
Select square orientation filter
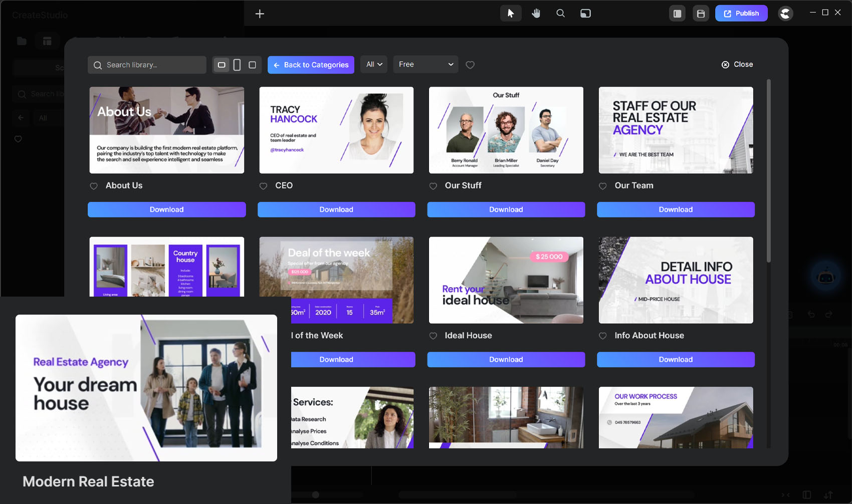click(253, 65)
